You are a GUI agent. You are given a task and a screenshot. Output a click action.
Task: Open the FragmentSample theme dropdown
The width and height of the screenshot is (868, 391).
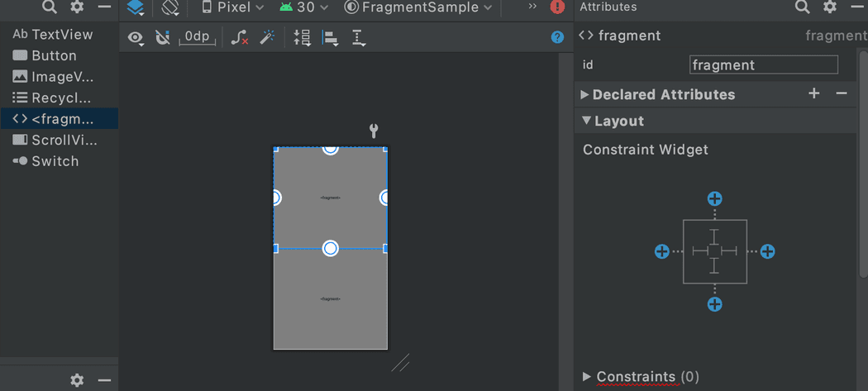[x=418, y=7]
